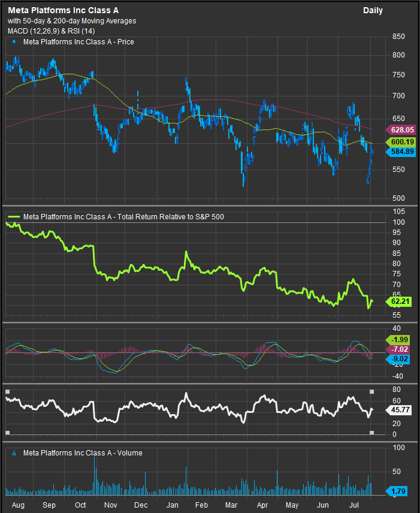
Task: Click the 628.05 200-day average value tag
Action: coord(401,130)
